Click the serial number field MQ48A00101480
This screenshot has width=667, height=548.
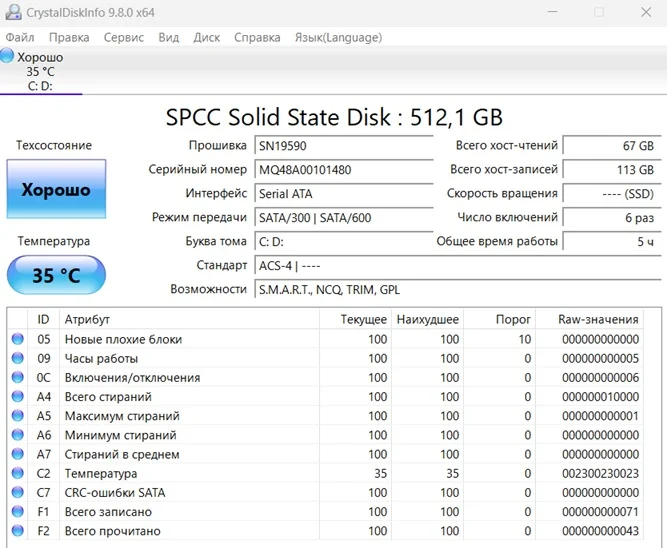click(x=344, y=170)
